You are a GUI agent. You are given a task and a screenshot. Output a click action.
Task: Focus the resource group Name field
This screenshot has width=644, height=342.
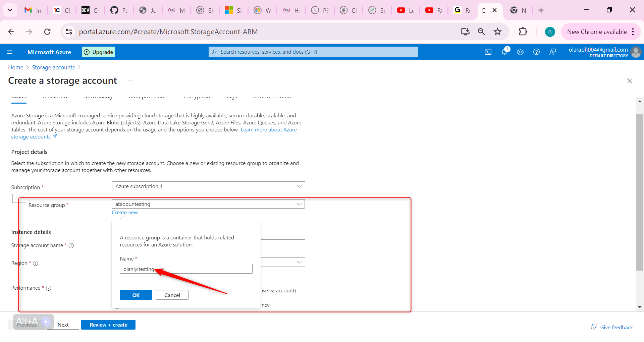pos(186,269)
